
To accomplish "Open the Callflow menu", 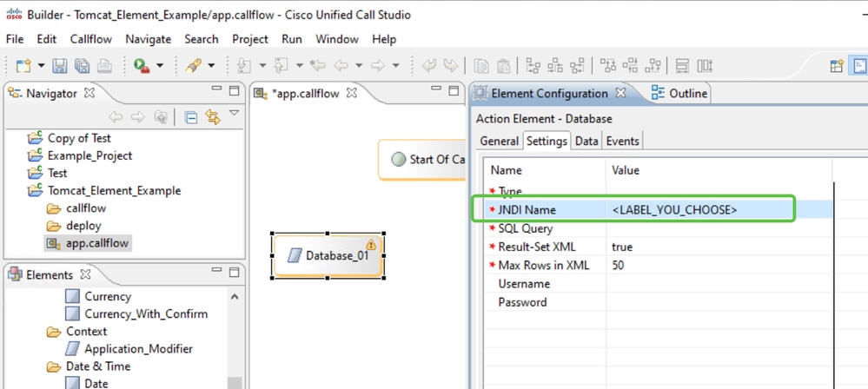I will pyautogui.click(x=90, y=39).
